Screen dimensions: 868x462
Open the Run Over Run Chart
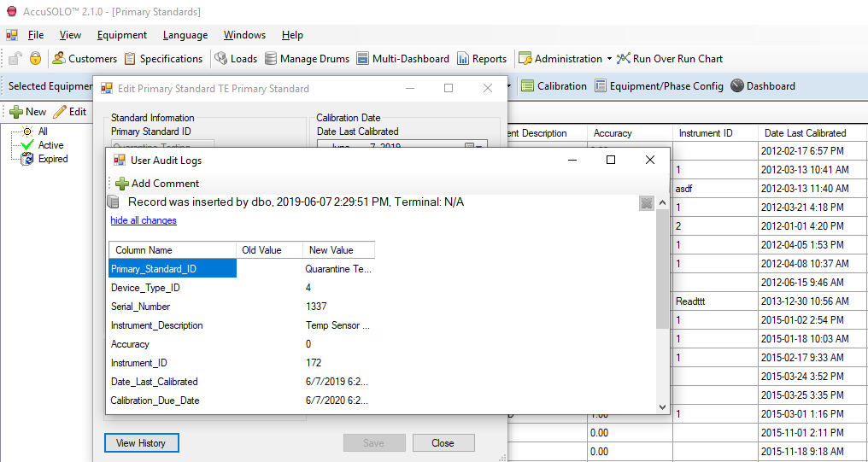(669, 59)
